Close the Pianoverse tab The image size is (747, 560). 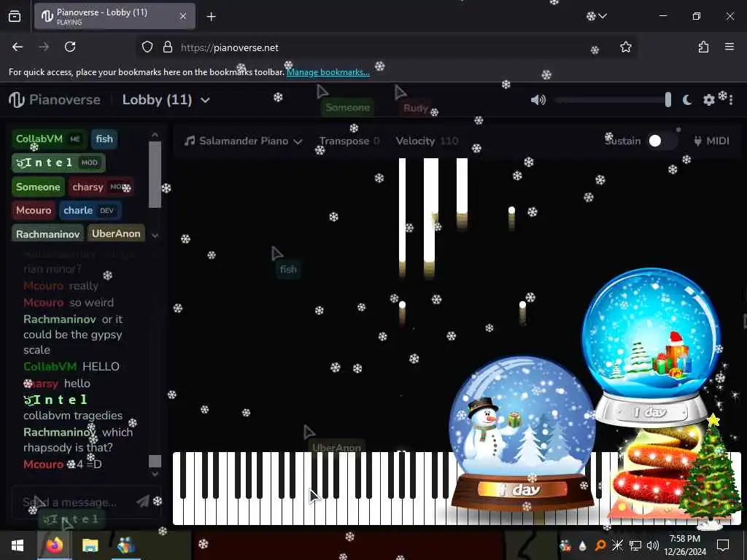click(x=183, y=16)
